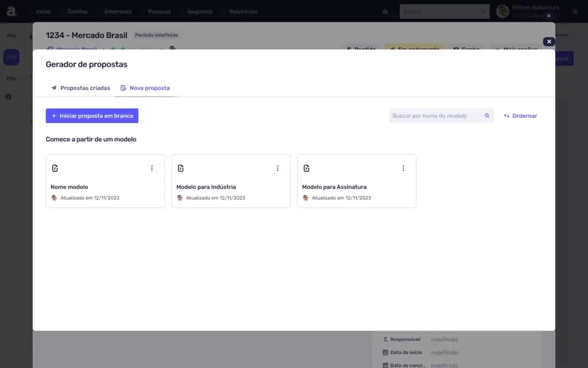
Task: Click the app logo in the top-left corner
Action: coord(13,10)
